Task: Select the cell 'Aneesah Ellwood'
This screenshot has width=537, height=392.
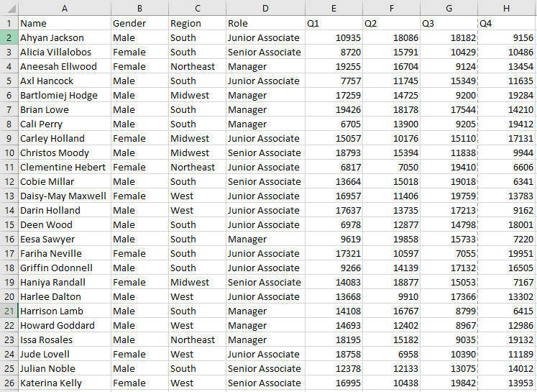Action: coord(65,66)
